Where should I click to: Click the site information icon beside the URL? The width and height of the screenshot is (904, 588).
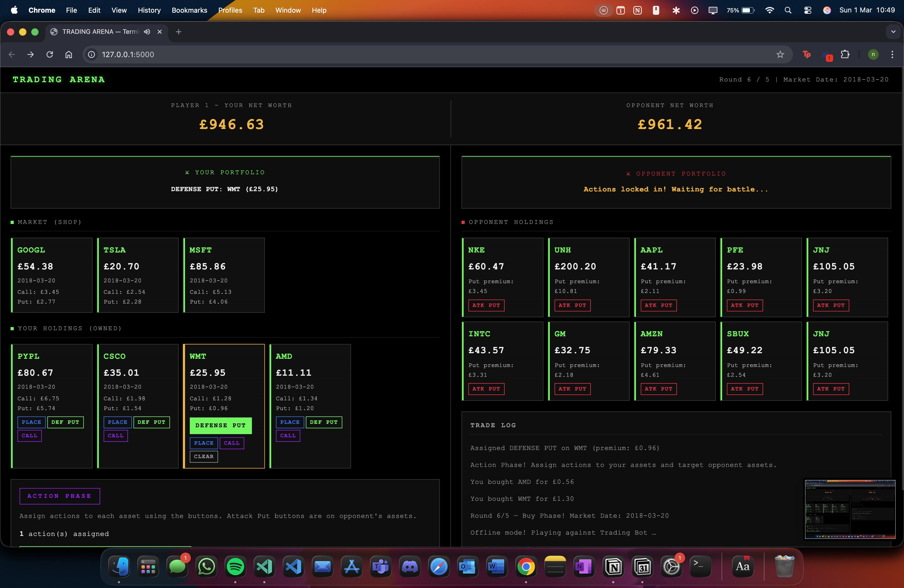pos(91,54)
